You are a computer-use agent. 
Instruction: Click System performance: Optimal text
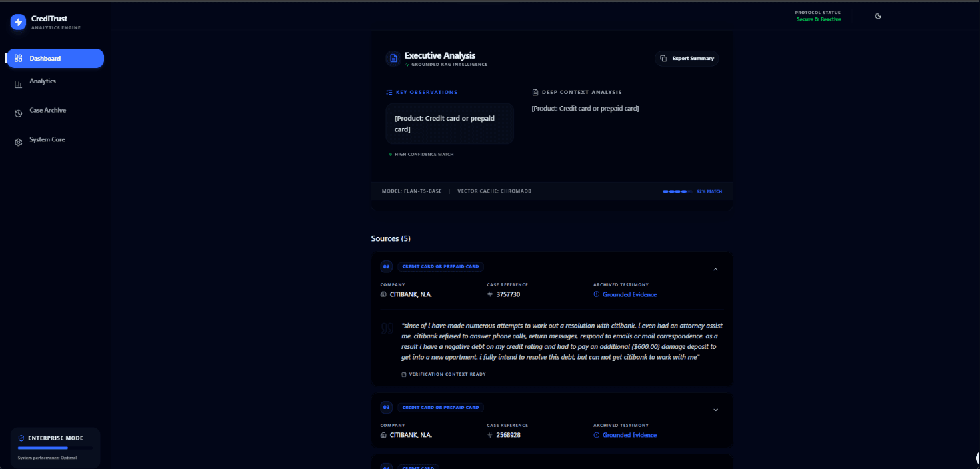point(47,458)
